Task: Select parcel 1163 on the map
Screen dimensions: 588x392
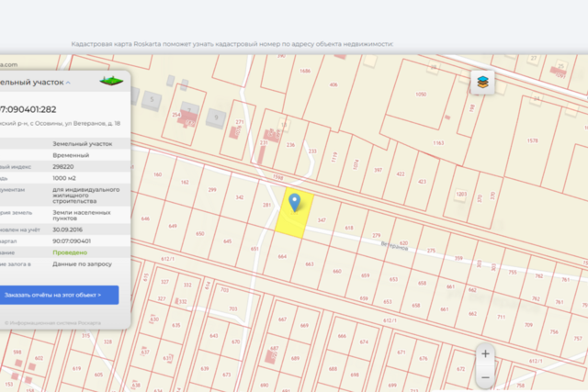Action: point(438,143)
